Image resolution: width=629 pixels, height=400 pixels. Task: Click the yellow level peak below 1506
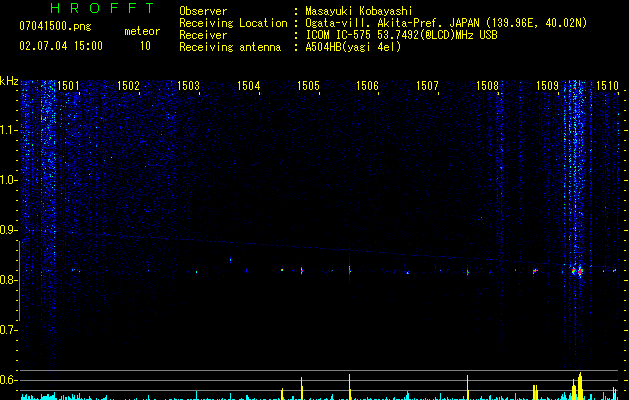pyautogui.click(x=350, y=387)
